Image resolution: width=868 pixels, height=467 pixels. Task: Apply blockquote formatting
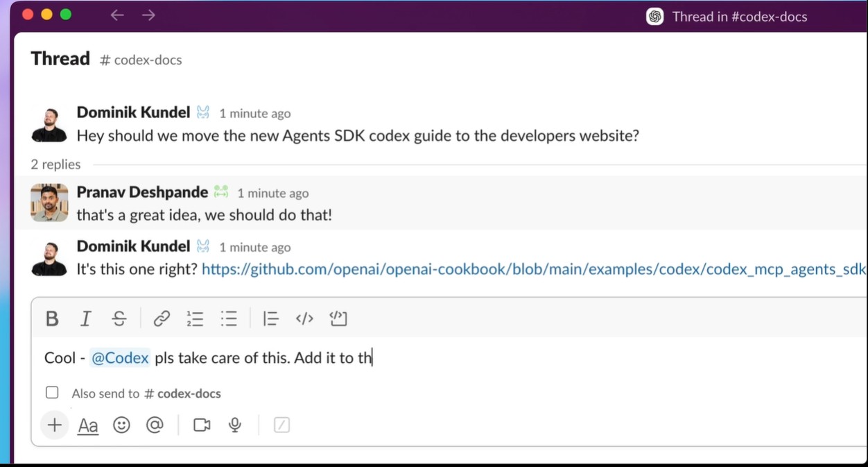click(x=270, y=319)
